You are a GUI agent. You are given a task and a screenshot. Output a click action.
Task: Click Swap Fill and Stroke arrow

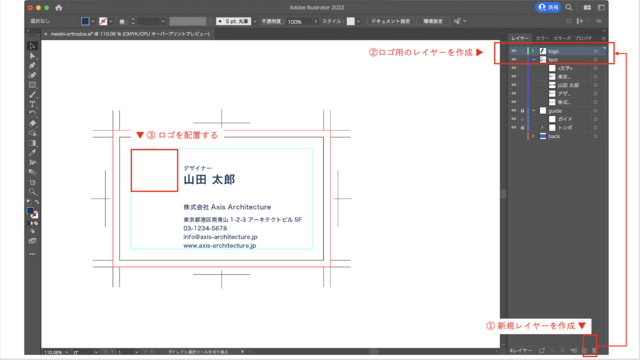pyautogui.click(x=37, y=202)
